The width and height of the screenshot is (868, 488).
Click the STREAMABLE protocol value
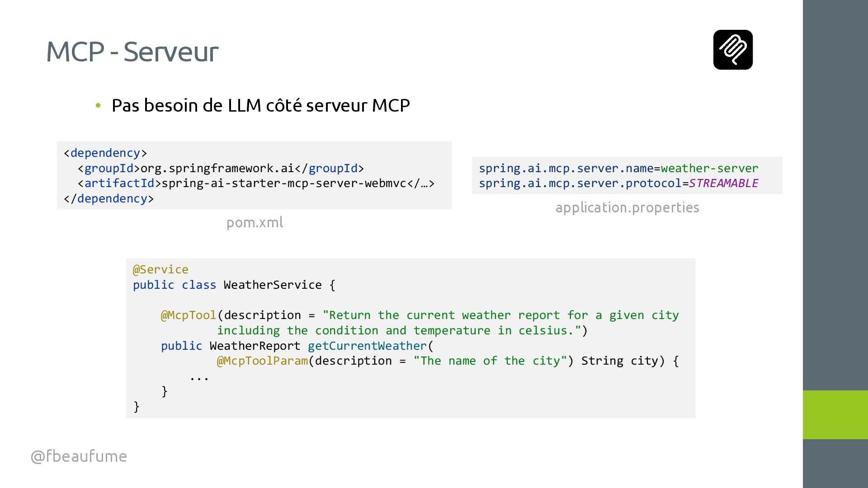pyautogui.click(x=723, y=183)
